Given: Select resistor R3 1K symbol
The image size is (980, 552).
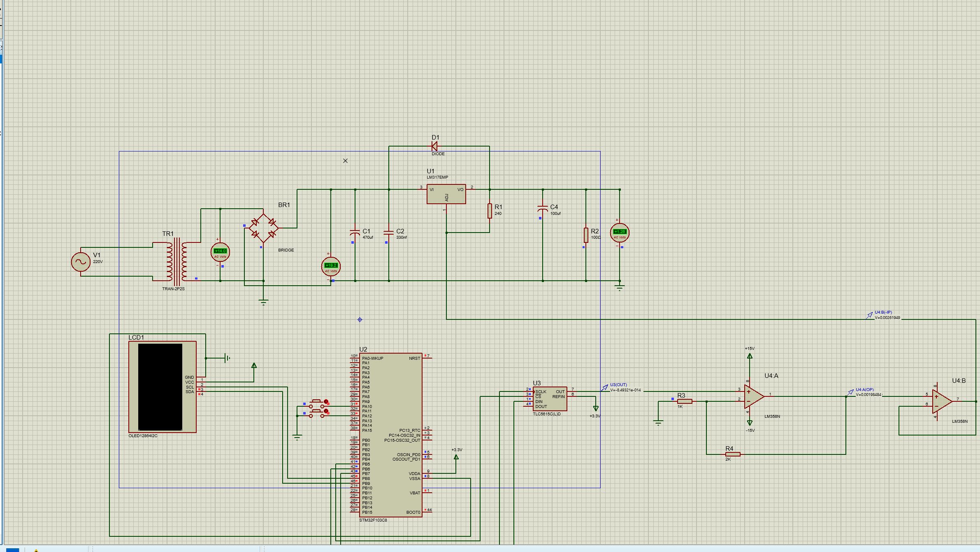Looking at the screenshot, I should click(685, 401).
